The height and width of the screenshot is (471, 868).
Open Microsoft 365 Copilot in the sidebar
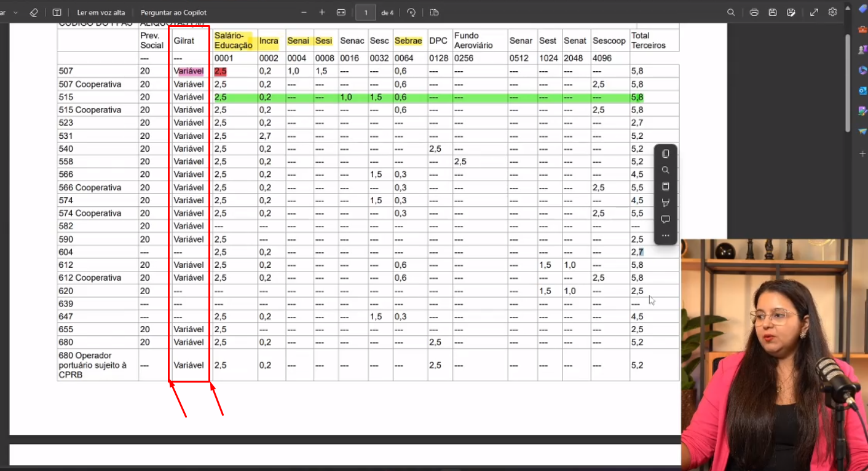(x=862, y=70)
